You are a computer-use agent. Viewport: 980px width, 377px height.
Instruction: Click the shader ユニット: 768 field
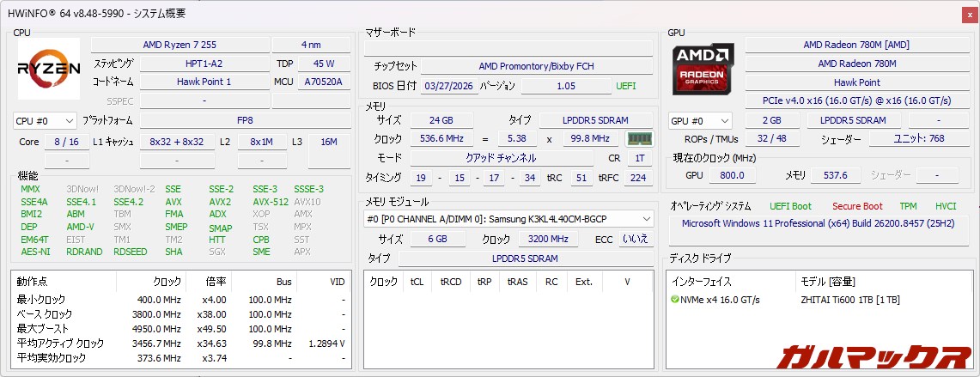[x=919, y=139]
